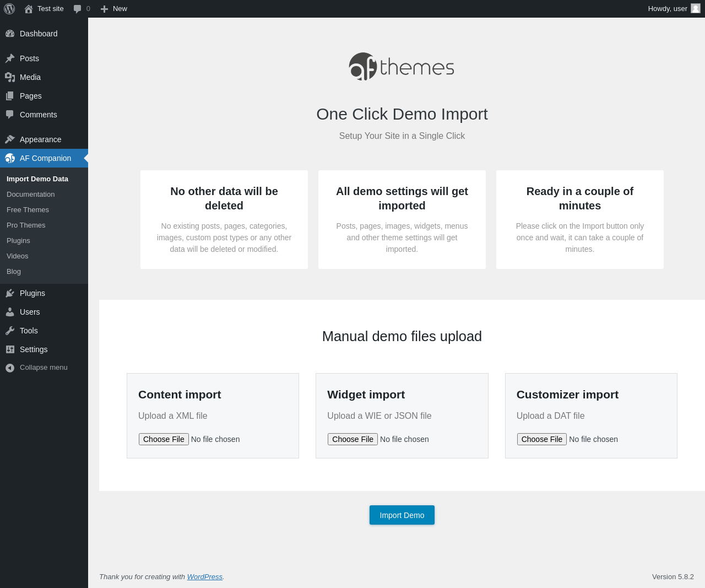Viewport: 705px width, 588px height.
Task: Click the Tools wrench icon
Action: [x=10, y=331]
